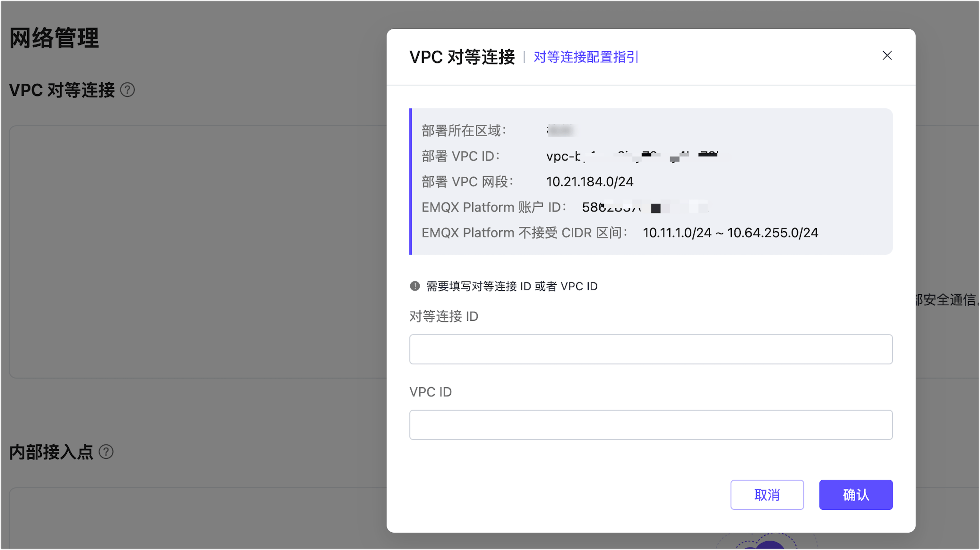Click the highlighted deployment info panel
The width and height of the screenshot is (980, 550).
[x=650, y=181]
